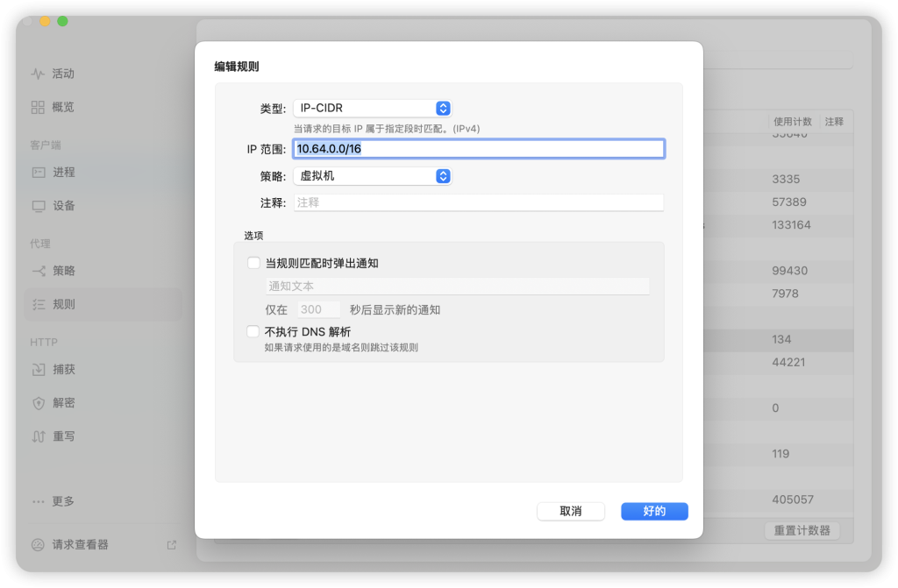Screen dimensions: 898x588
Task: Click the 取消 cancel button
Action: (570, 511)
